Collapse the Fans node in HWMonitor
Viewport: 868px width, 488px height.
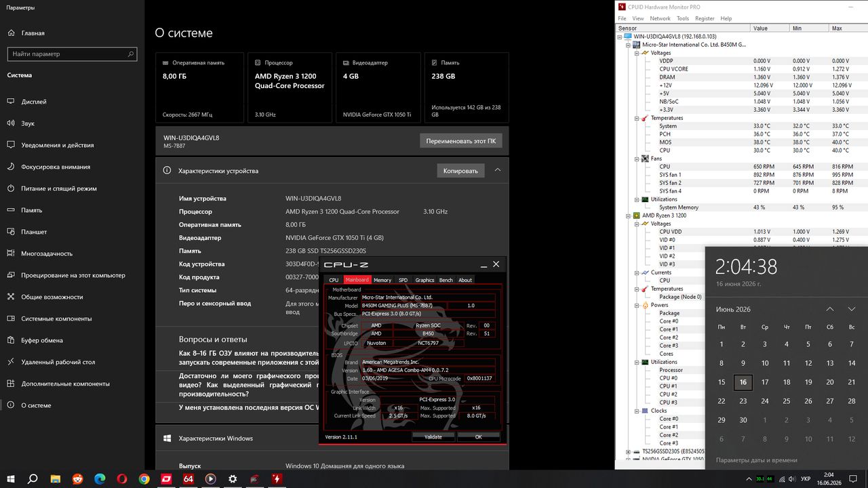(637, 159)
